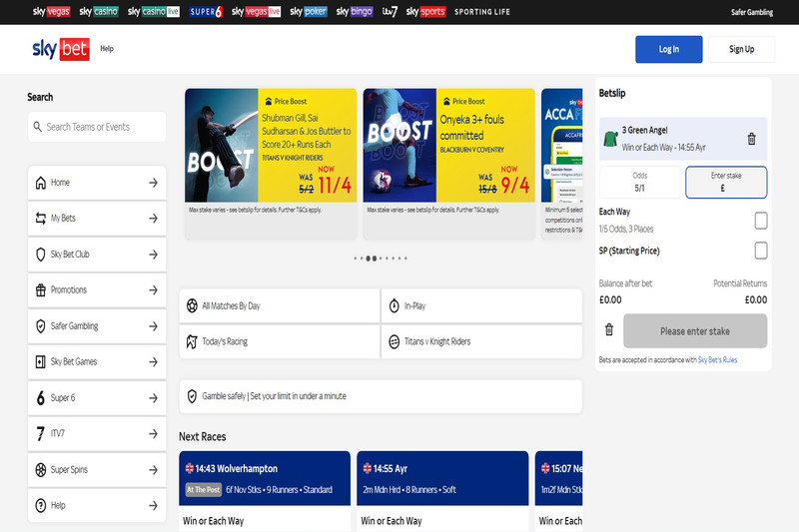Click the My Bets swap icon
This screenshot has width=799, height=532.
(41, 219)
